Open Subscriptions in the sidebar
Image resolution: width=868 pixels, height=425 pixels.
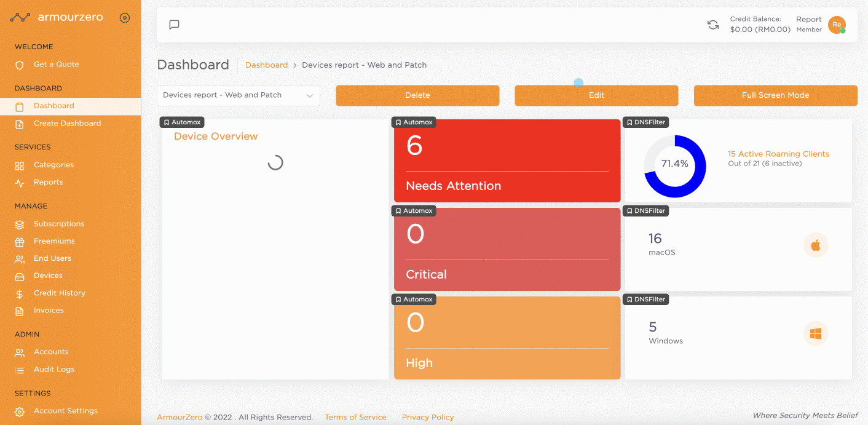tap(59, 224)
